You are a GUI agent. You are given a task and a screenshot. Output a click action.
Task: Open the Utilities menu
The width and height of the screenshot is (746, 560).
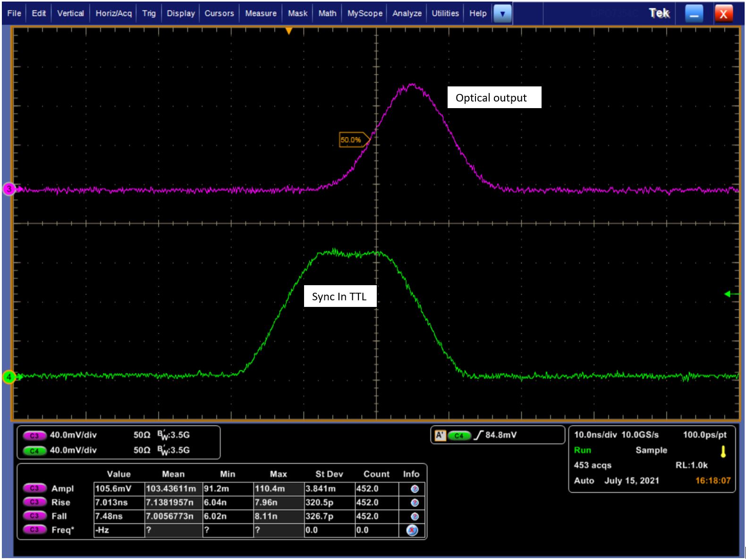tap(445, 13)
